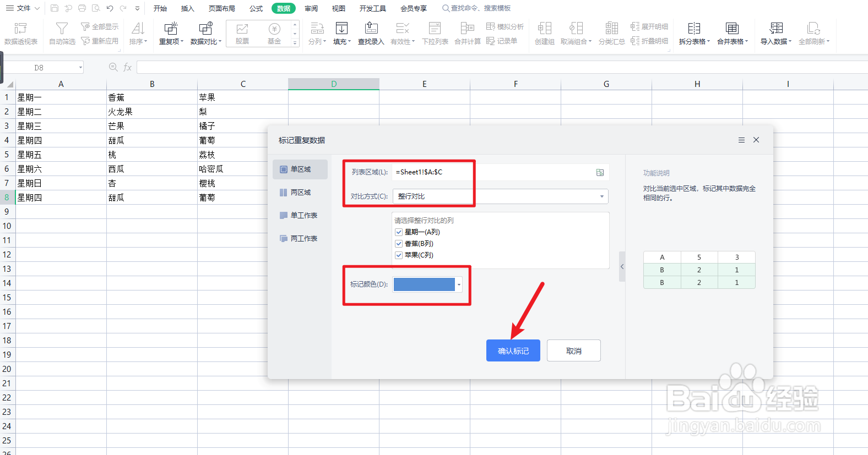Click the Redo arrow icon
The height and width of the screenshot is (455, 868).
(x=123, y=8)
